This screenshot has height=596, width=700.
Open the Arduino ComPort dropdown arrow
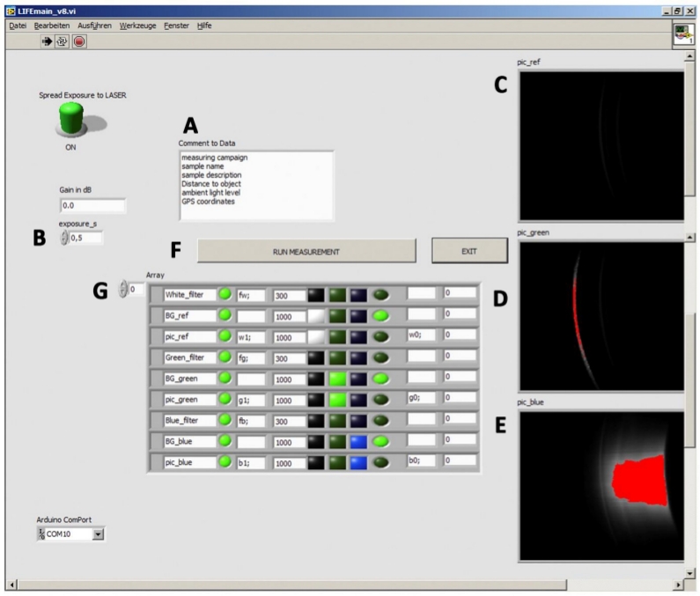click(x=98, y=534)
